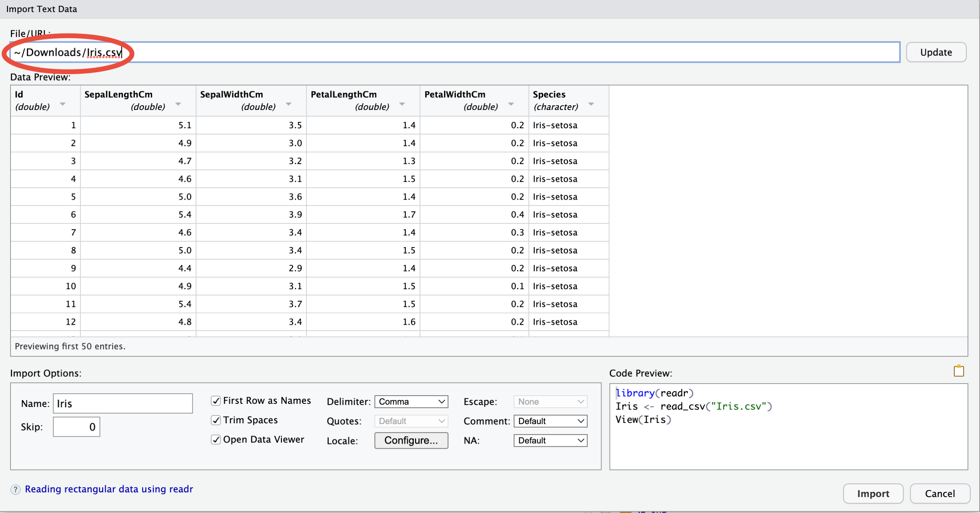The width and height of the screenshot is (980, 513).
Task: Open SepalWidthCm column type arrow
Action: coord(289,104)
